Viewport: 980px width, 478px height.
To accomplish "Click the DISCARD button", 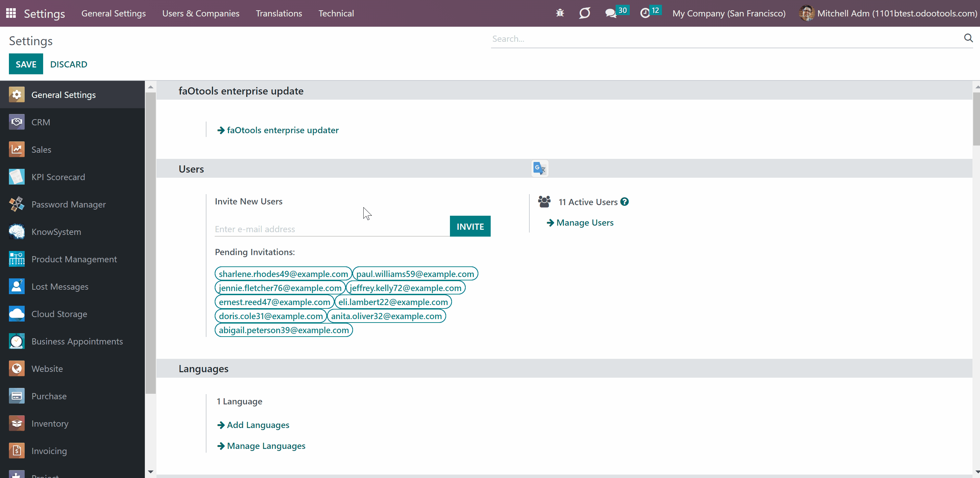I will pos(68,64).
